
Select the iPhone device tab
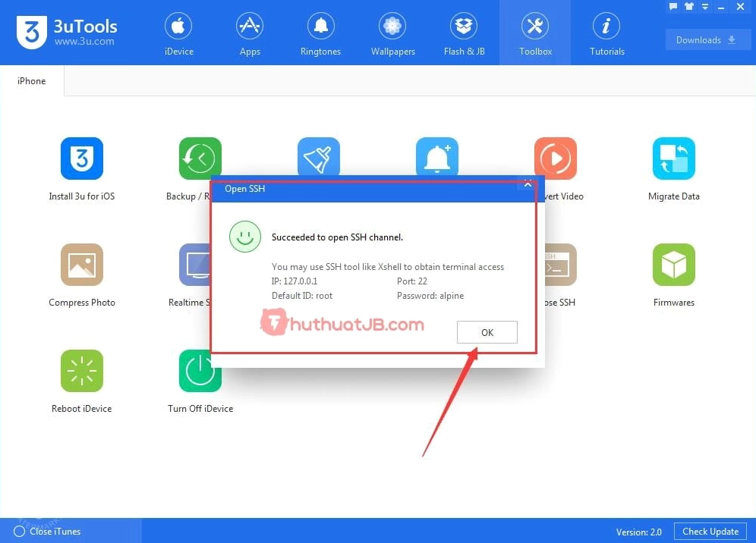pos(31,81)
